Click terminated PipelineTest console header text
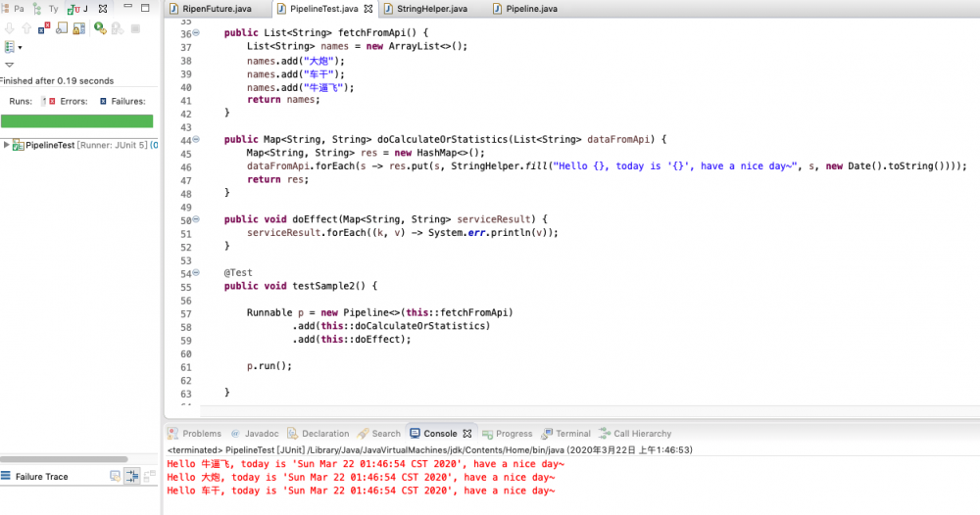The width and height of the screenshot is (980, 515). [x=430, y=450]
